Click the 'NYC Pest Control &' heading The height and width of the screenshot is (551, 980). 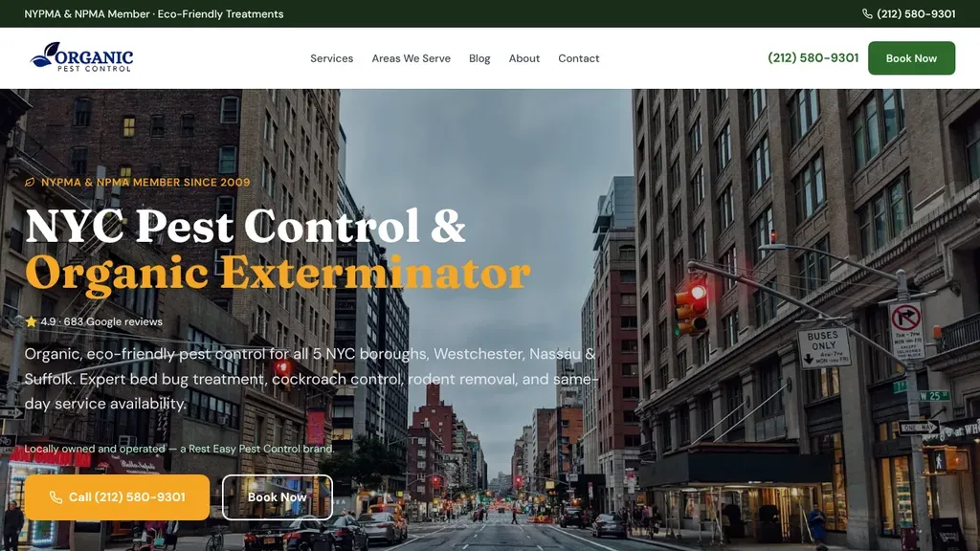pos(246,226)
